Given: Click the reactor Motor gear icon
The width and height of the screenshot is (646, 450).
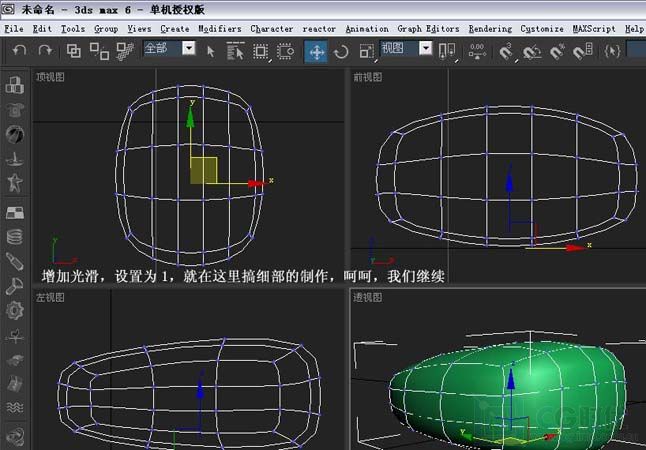Looking at the screenshot, I should (x=15, y=310).
